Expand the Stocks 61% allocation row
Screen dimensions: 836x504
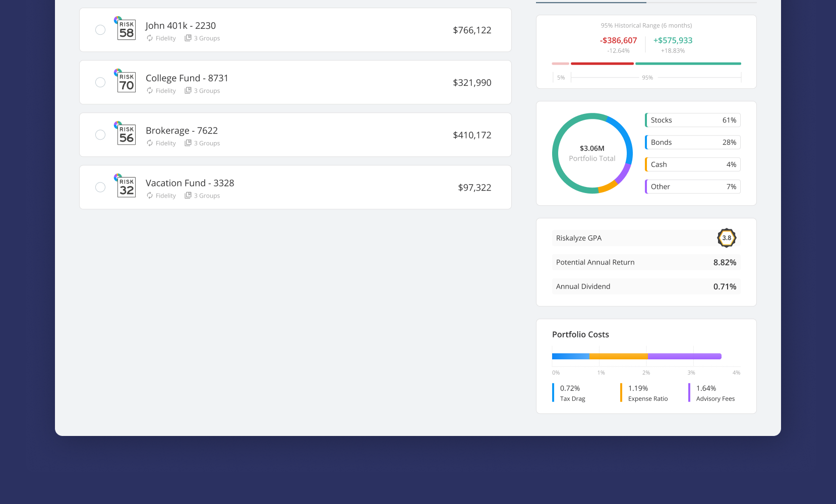pos(692,120)
